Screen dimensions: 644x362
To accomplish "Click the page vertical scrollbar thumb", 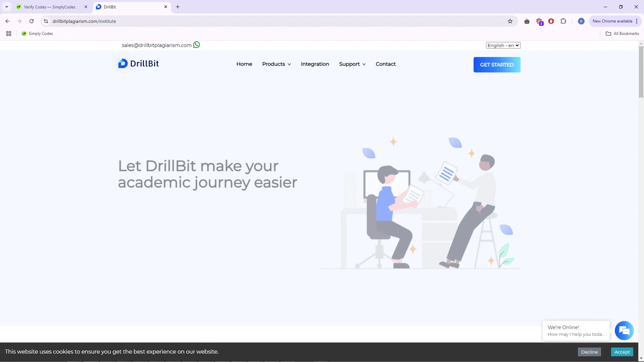I will coord(641,72).
